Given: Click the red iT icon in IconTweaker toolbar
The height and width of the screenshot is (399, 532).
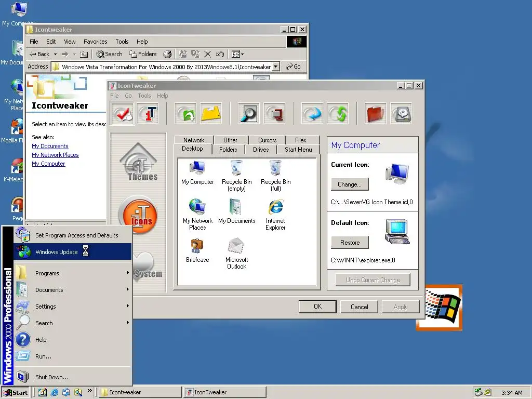Looking at the screenshot, I should tap(148, 113).
